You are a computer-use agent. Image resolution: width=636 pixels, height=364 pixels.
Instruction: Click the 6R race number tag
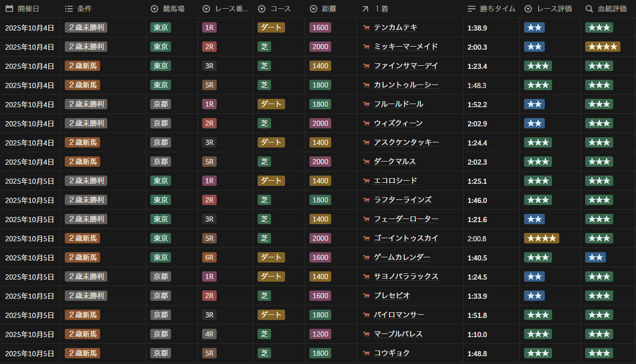click(209, 257)
